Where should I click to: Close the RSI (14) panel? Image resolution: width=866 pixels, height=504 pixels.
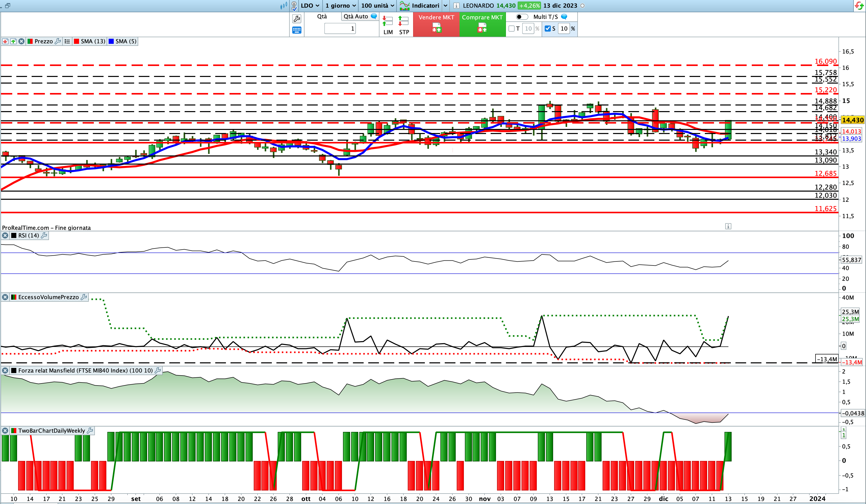[5, 235]
